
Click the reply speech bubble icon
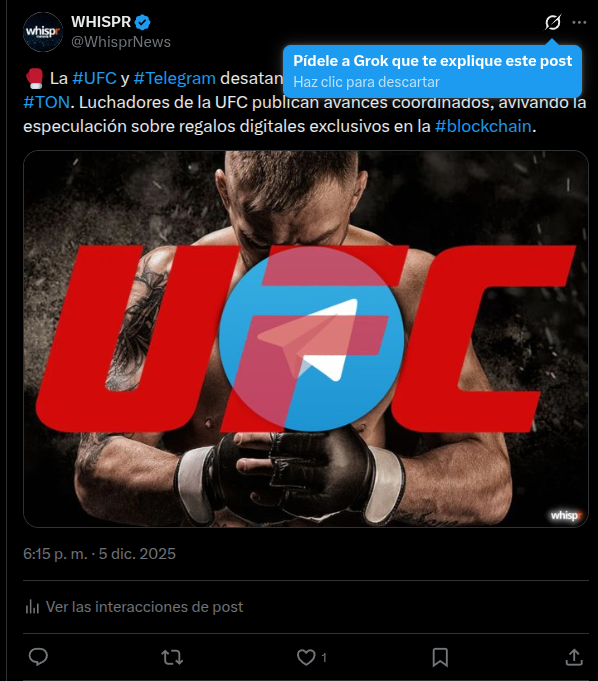coord(38,657)
